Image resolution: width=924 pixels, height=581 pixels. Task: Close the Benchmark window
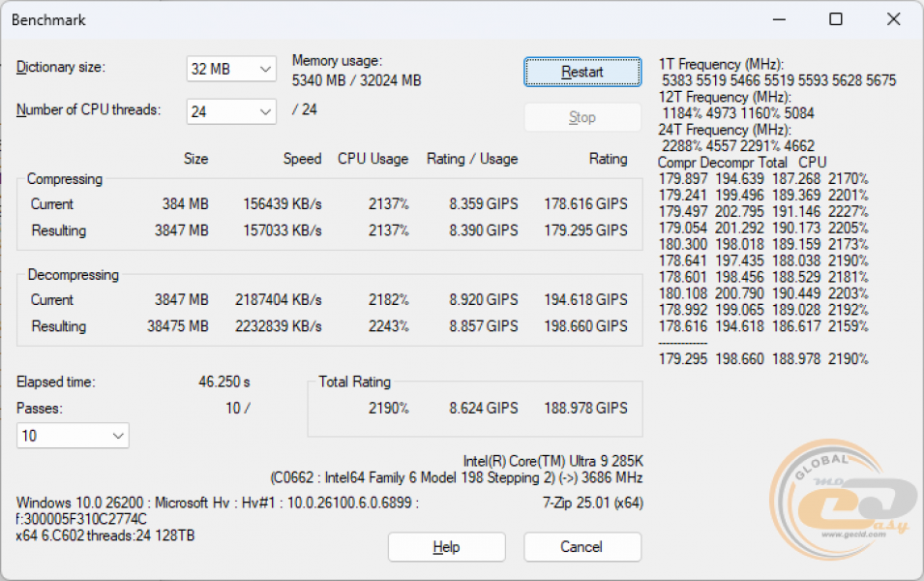click(x=892, y=19)
